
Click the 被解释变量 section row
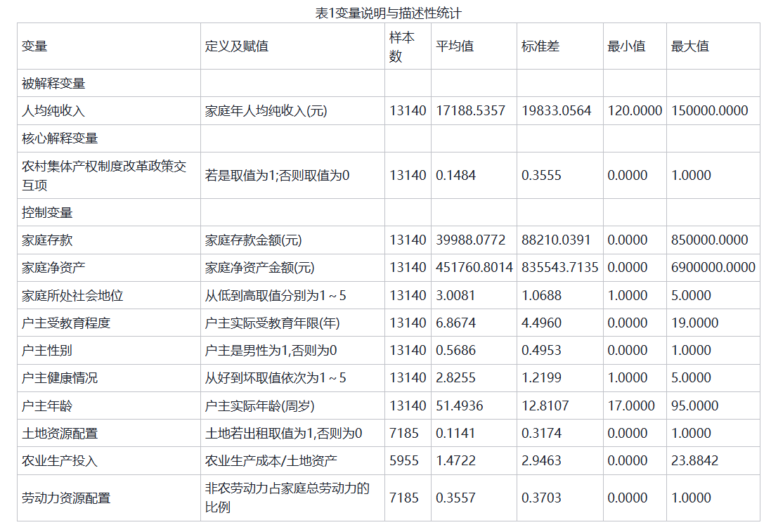point(53,84)
